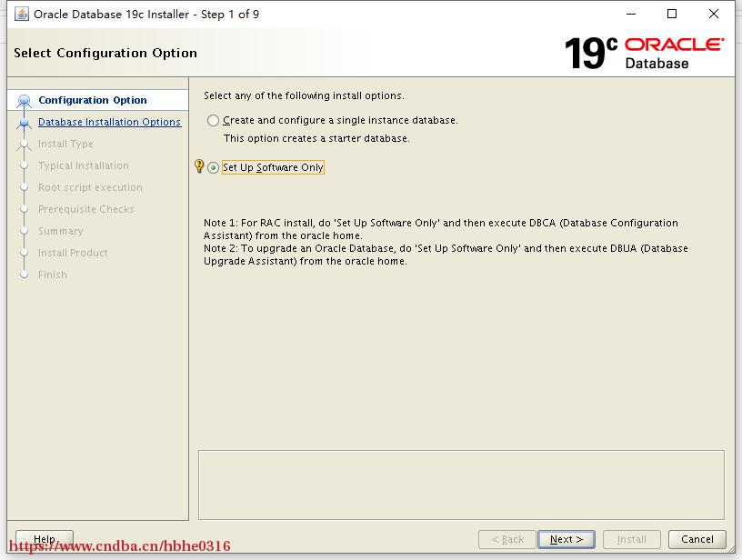The width and height of the screenshot is (742, 560).
Task: Click the disabled Install button
Action: 631,539
